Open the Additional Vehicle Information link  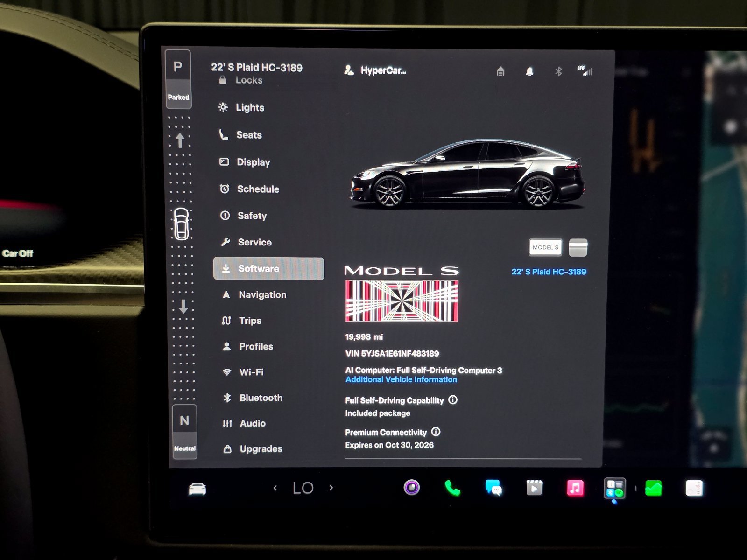(401, 380)
